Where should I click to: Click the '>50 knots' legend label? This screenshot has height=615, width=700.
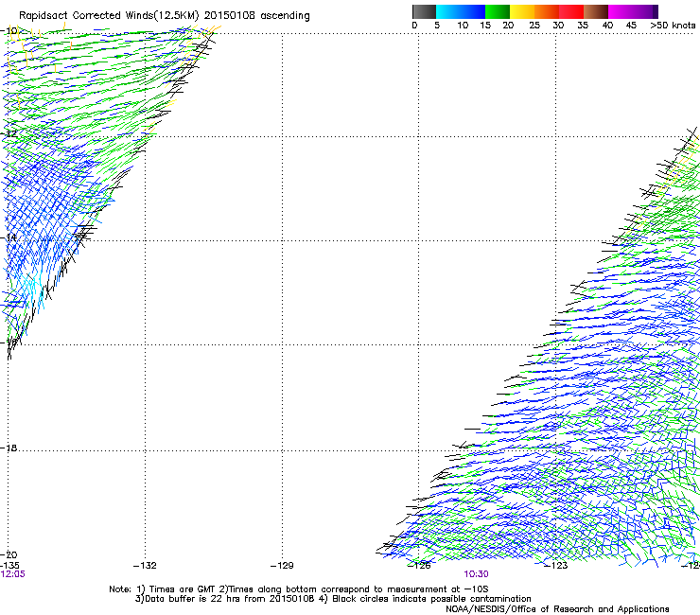click(673, 25)
